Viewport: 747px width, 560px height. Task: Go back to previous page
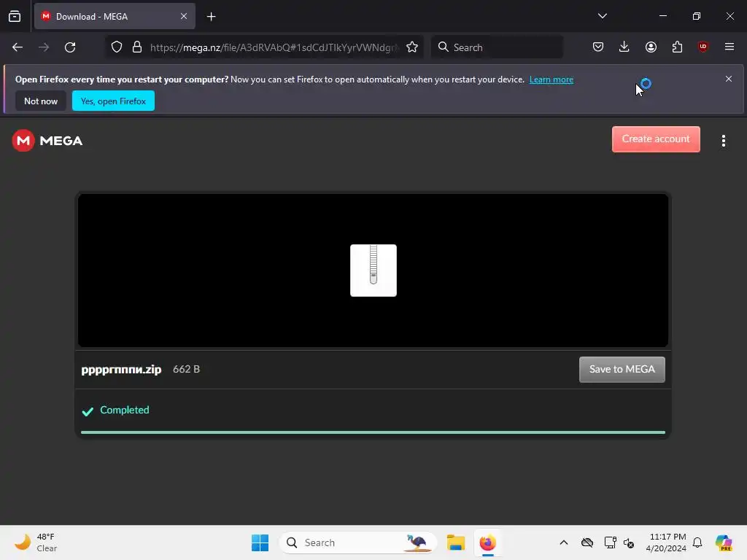pos(18,47)
